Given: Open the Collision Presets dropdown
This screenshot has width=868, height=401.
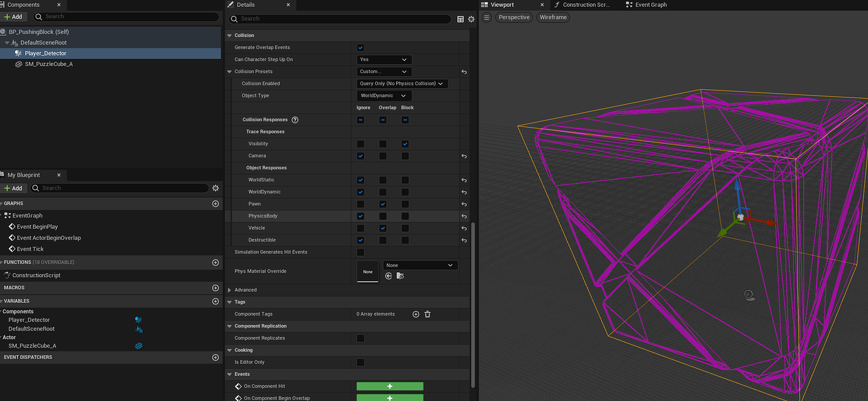Looking at the screenshot, I should pos(384,72).
